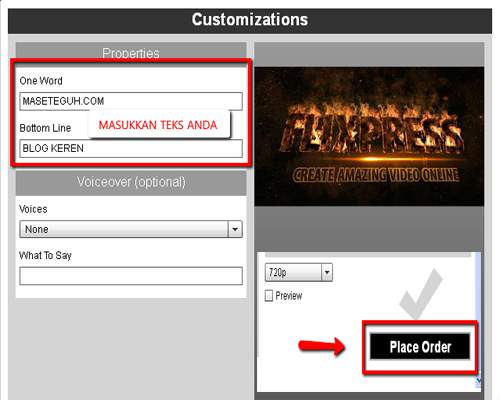Enable the Preview checkbox
This screenshot has height=400, width=500.
[x=269, y=296]
